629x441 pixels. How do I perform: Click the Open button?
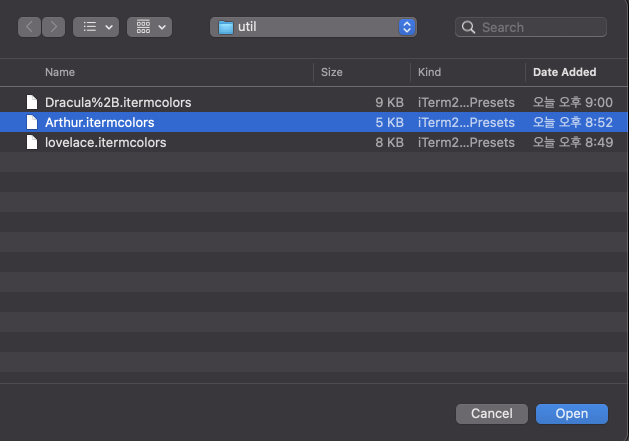(x=572, y=414)
